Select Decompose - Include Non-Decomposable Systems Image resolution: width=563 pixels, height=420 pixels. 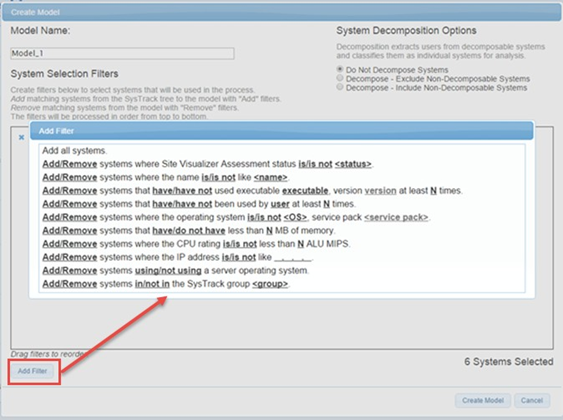coord(340,87)
